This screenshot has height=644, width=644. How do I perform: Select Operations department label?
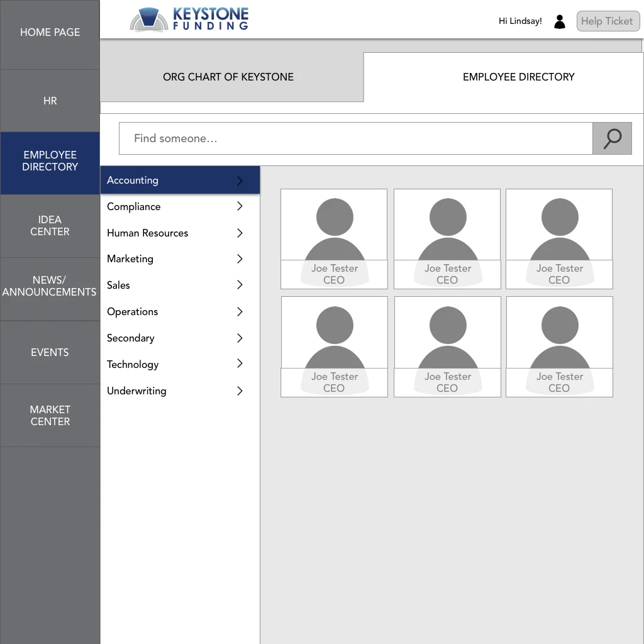click(x=132, y=312)
